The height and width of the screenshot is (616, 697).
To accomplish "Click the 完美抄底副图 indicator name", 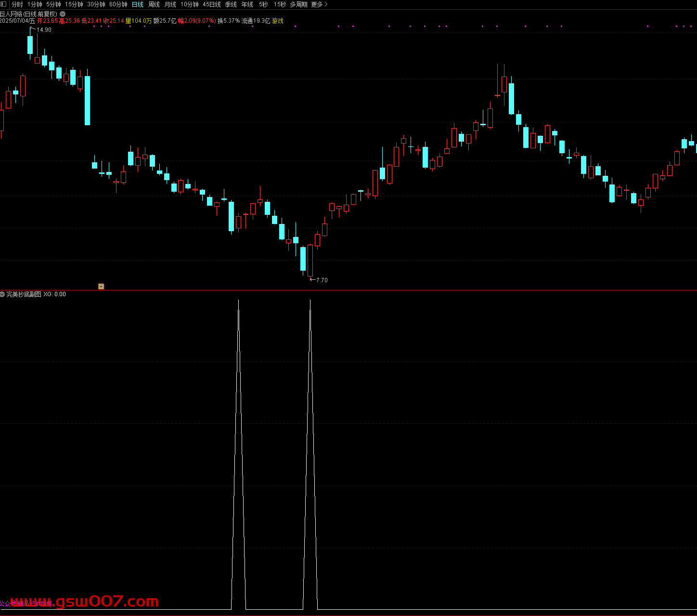I will coord(24,294).
